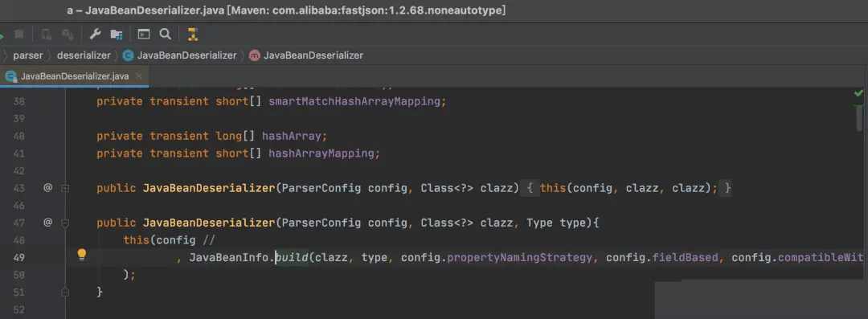Click the parser breadcrumb
This screenshot has height=319, width=868.
(x=27, y=55)
